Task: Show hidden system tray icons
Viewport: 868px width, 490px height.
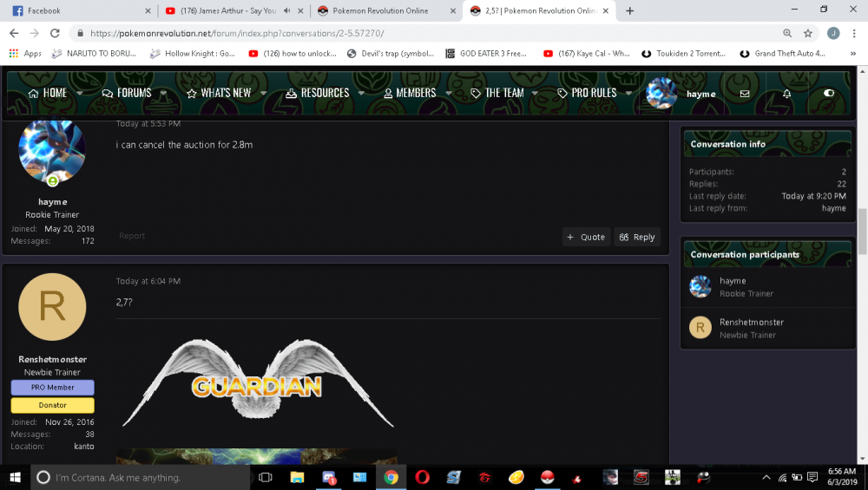Action: pos(766,477)
